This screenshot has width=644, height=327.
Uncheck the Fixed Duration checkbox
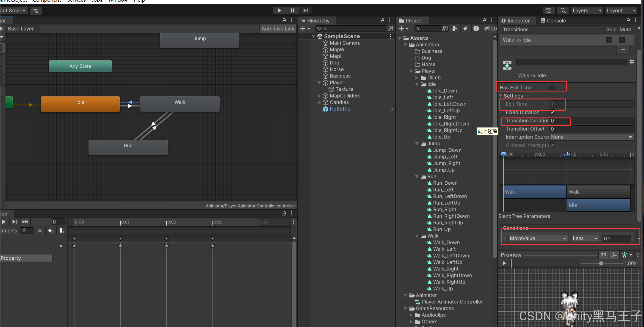552,112
